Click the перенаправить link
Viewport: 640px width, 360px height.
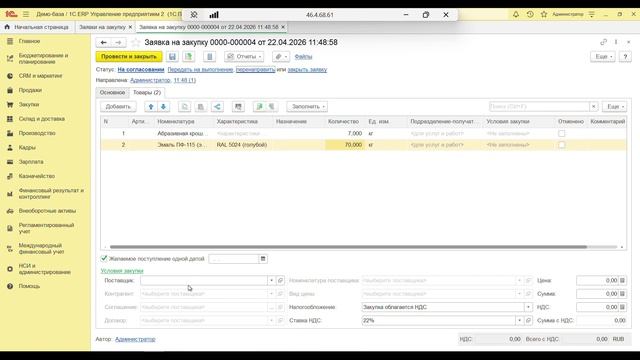point(256,70)
